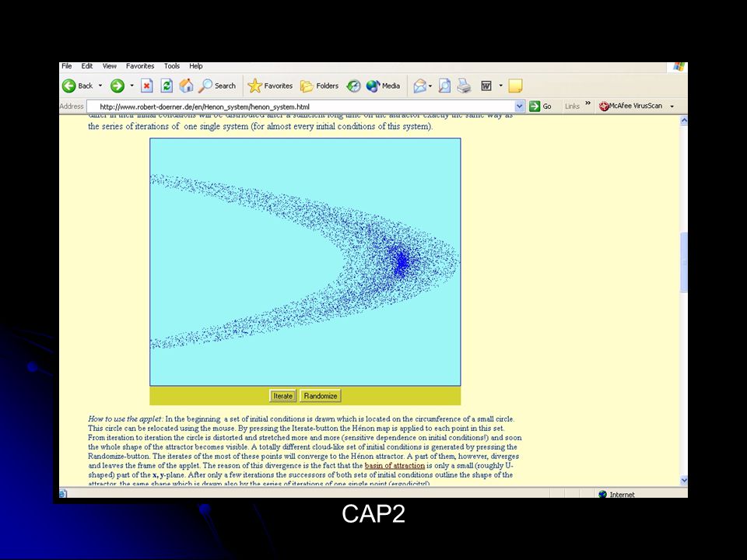Click the 'CAP2' slide caption
The height and width of the screenshot is (560, 747).
[x=373, y=514]
